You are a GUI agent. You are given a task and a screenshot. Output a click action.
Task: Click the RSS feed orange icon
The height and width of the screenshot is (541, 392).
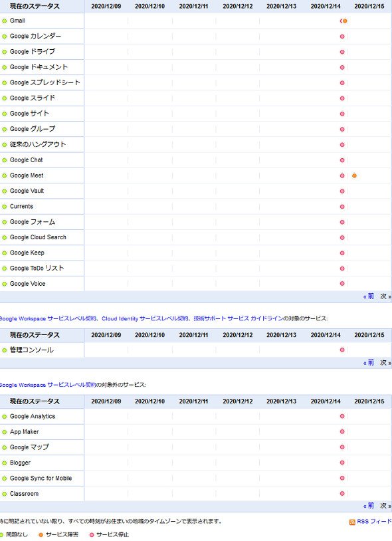point(352,522)
